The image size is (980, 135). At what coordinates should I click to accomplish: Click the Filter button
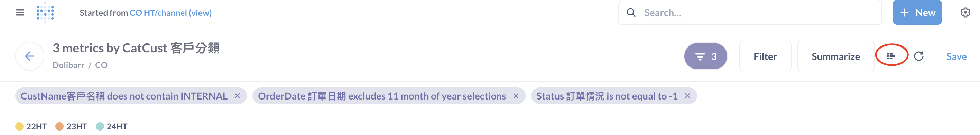[x=765, y=56]
